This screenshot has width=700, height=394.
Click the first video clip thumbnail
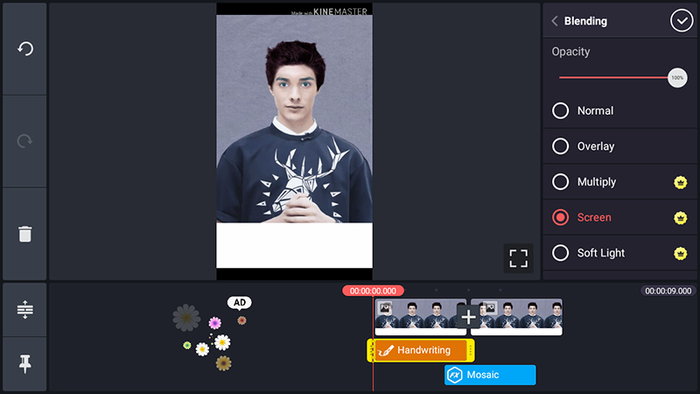pos(421,317)
